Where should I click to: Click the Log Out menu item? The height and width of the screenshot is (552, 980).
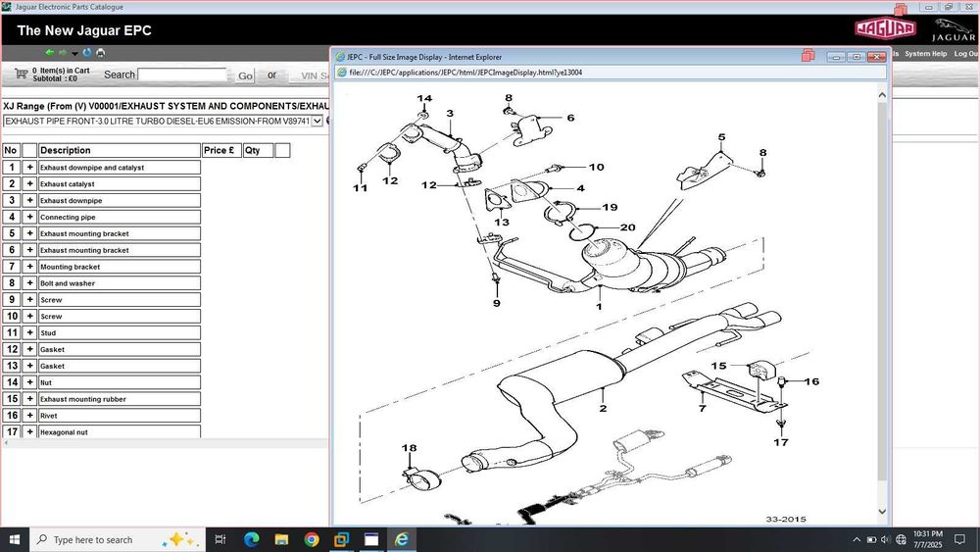(x=966, y=54)
